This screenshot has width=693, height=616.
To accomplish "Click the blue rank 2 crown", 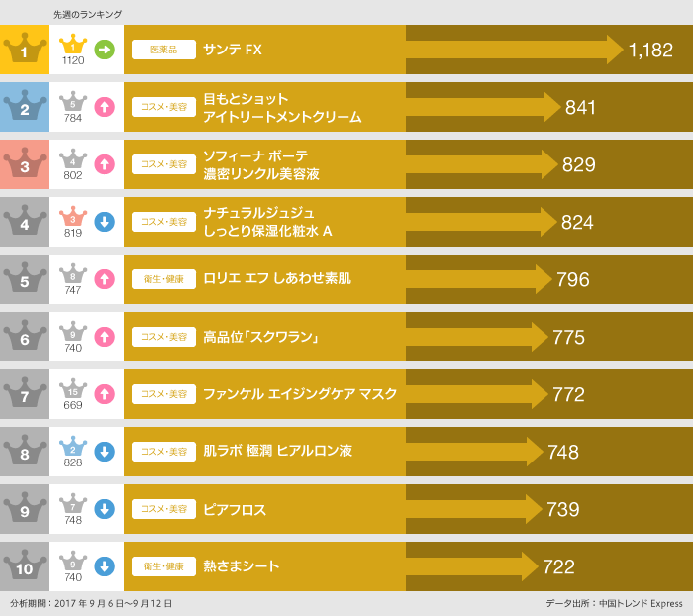I will 25,107.
